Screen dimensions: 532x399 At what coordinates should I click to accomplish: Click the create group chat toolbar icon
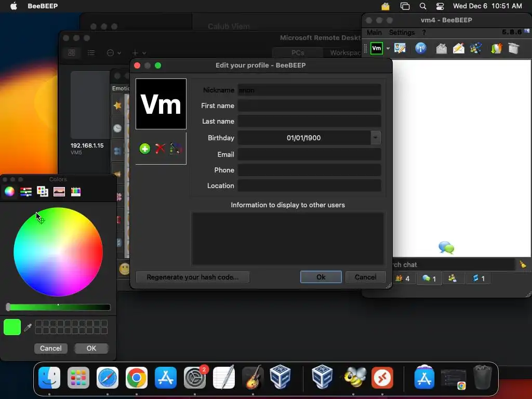point(476,48)
